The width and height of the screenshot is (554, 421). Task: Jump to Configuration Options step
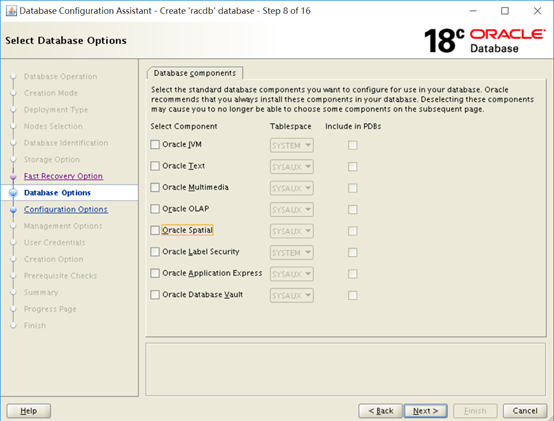[66, 209]
